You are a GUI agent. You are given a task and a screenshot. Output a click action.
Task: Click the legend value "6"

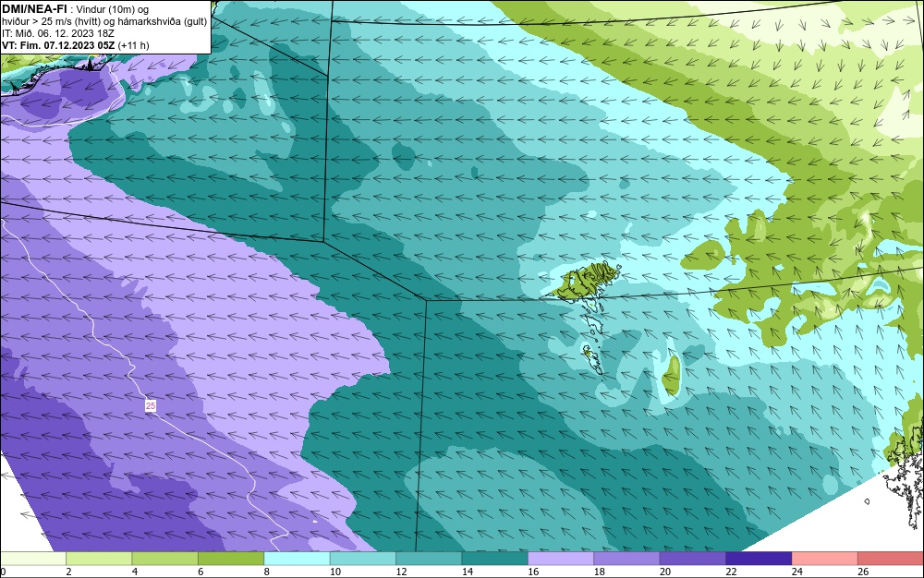[x=201, y=572]
